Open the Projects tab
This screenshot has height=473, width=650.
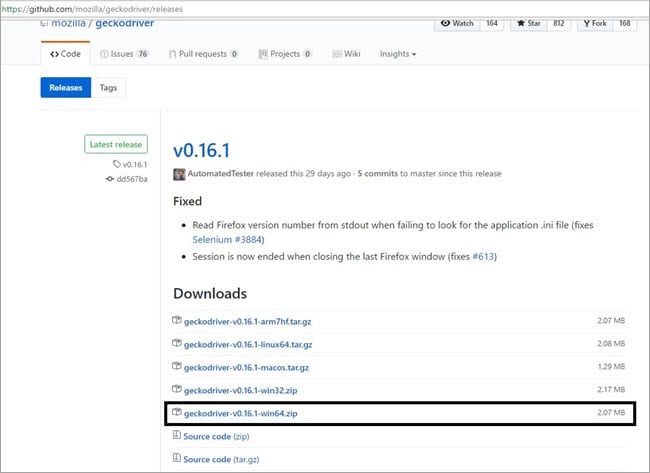tap(285, 54)
